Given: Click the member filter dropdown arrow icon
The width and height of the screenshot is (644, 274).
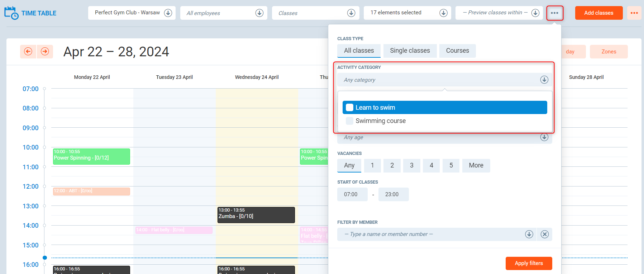Looking at the screenshot, I should click(529, 234).
